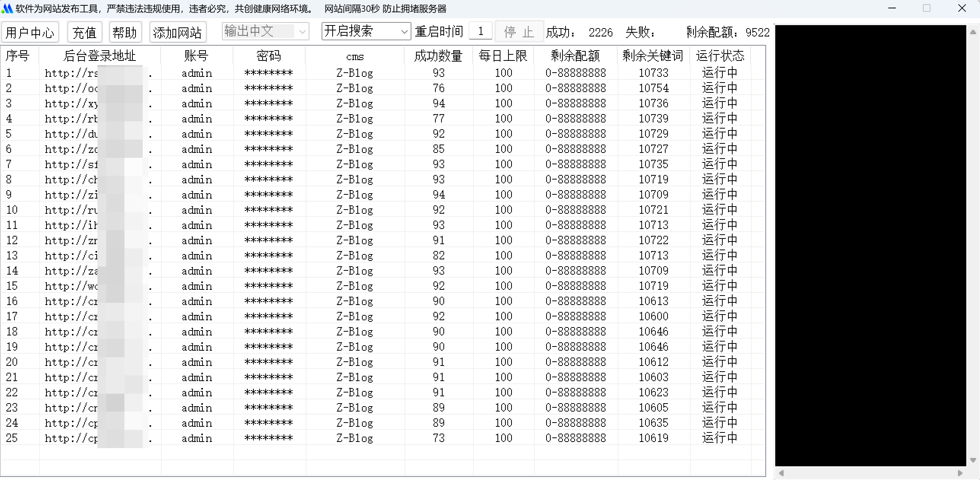Click 运行中 status of row 25
The height and width of the screenshot is (480, 980).
click(719, 438)
